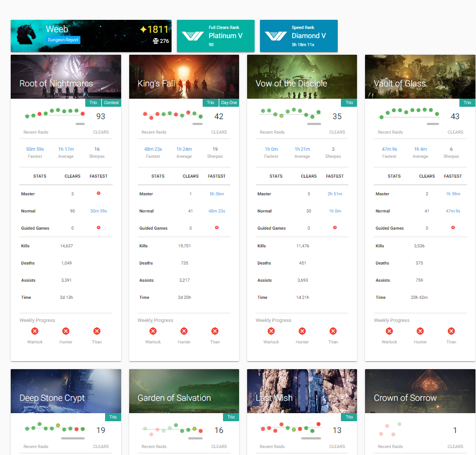
Task: Click the Deep Stone Crypt recent raids scrollbar
Action: (x=73, y=438)
